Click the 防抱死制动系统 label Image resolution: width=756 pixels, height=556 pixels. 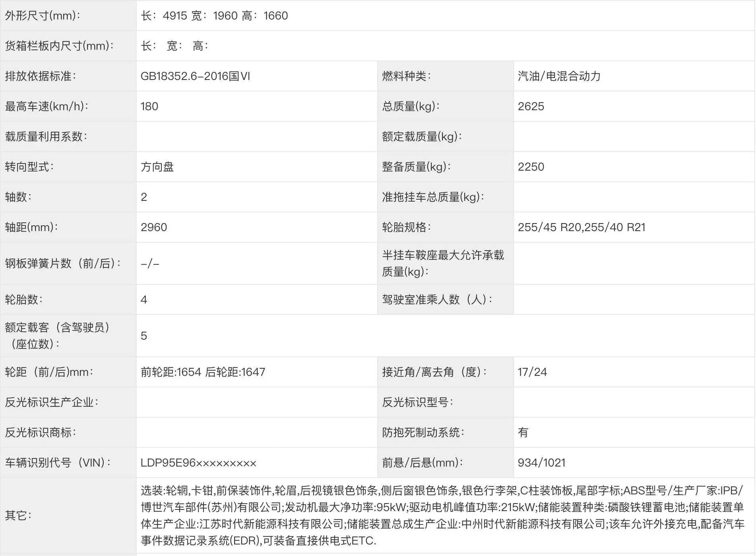coord(423,432)
